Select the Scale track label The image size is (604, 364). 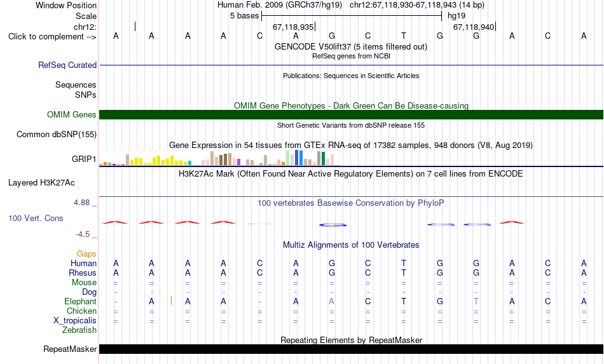click(x=86, y=16)
